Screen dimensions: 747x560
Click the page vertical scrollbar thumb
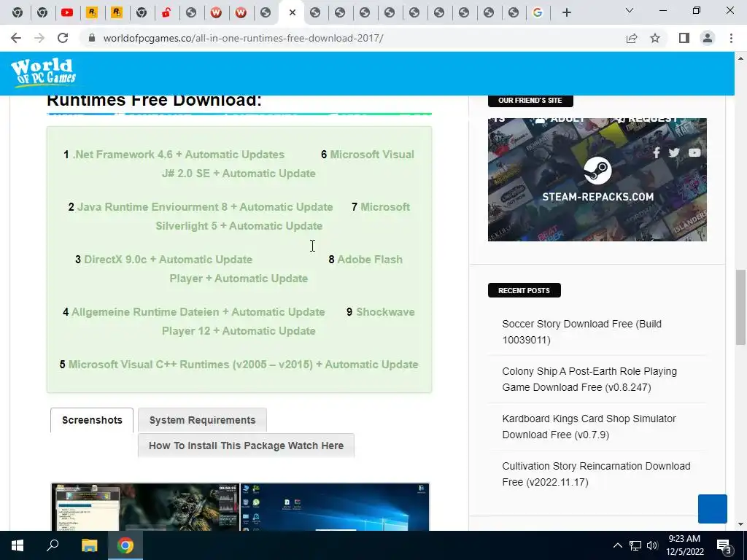click(740, 307)
